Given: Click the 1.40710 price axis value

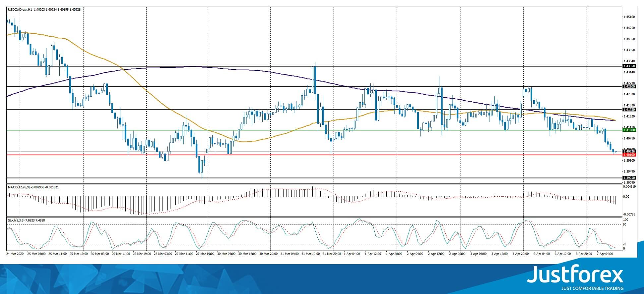Looking at the screenshot, I should (629, 138).
